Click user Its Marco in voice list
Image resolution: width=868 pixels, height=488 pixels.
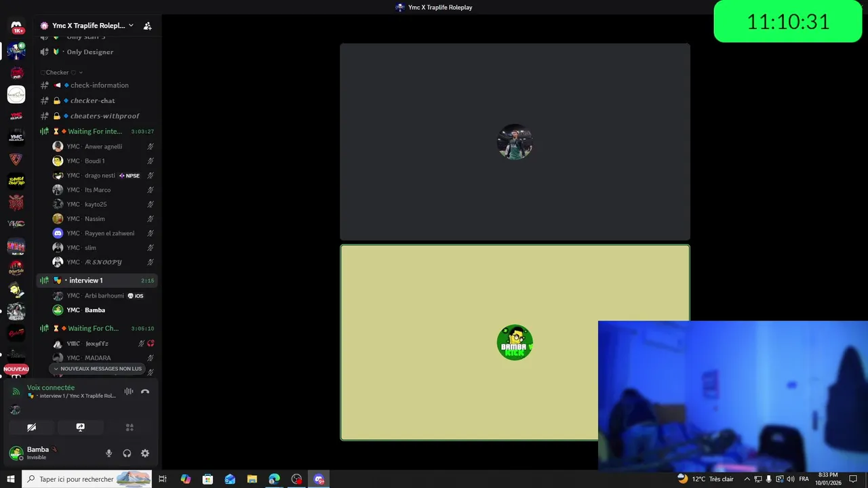(103, 190)
